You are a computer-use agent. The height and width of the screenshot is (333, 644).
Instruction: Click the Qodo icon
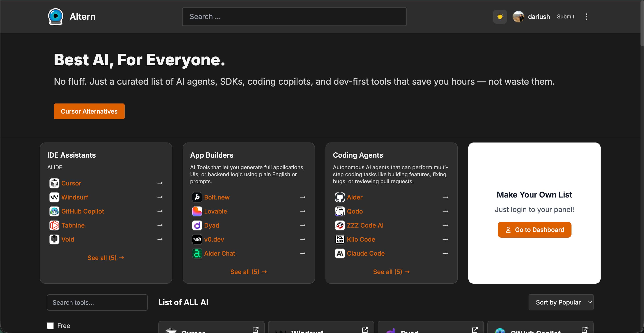(x=340, y=211)
